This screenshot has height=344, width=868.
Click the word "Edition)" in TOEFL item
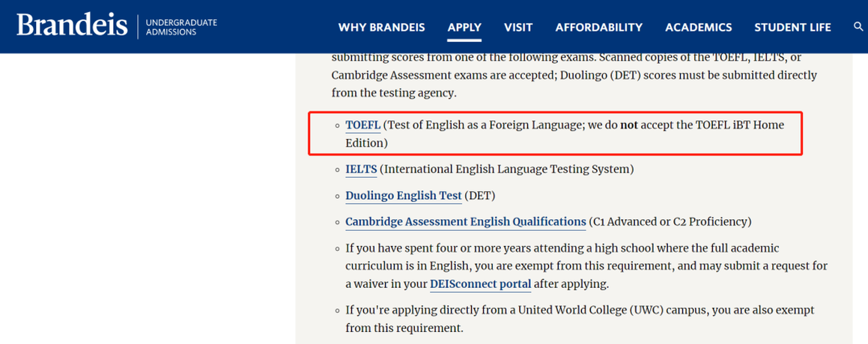367,143
